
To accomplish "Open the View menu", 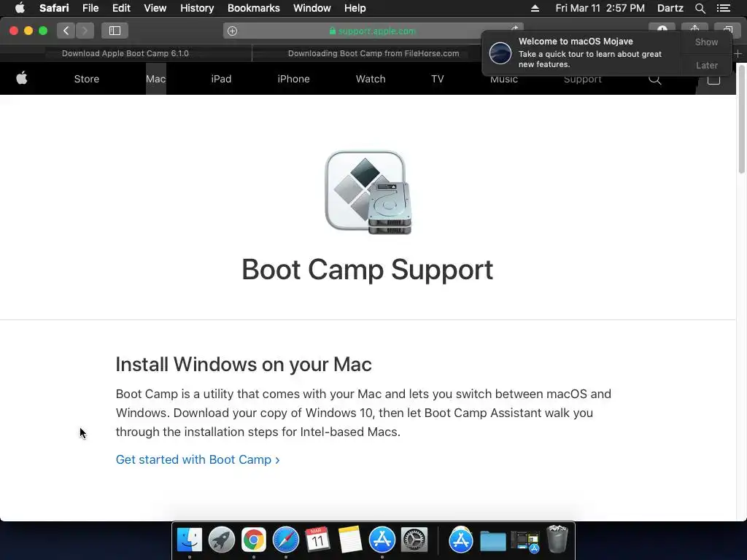I will [x=155, y=8].
